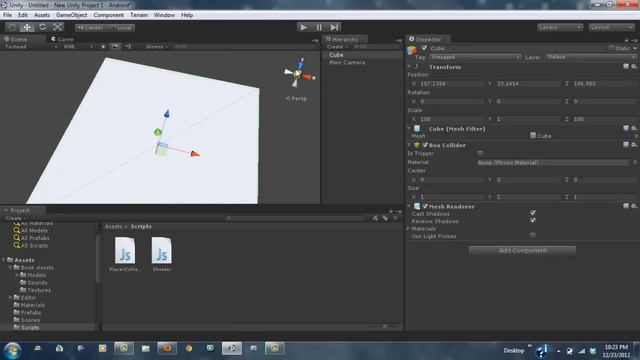The image size is (640, 360).
Task: Open the Project Create dropdown
Action: pos(15,218)
